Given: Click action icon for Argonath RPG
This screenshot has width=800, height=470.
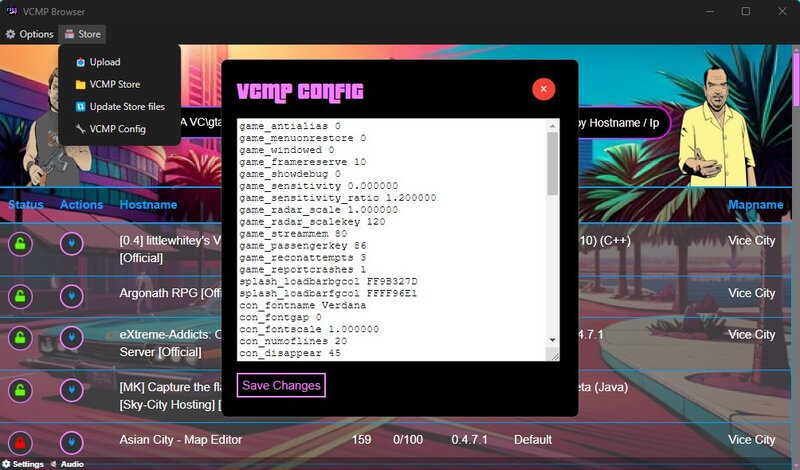Looking at the screenshot, I should pyautogui.click(x=71, y=296).
